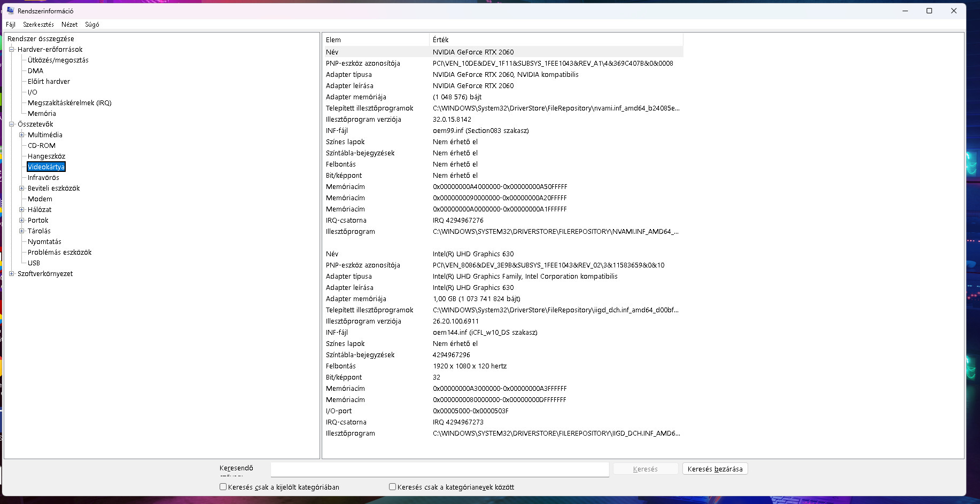The image size is (980, 504).
Task: Click 'oem144.inf (iCFL_w10_DS szakasz)' value
Action: coord(485,332)
